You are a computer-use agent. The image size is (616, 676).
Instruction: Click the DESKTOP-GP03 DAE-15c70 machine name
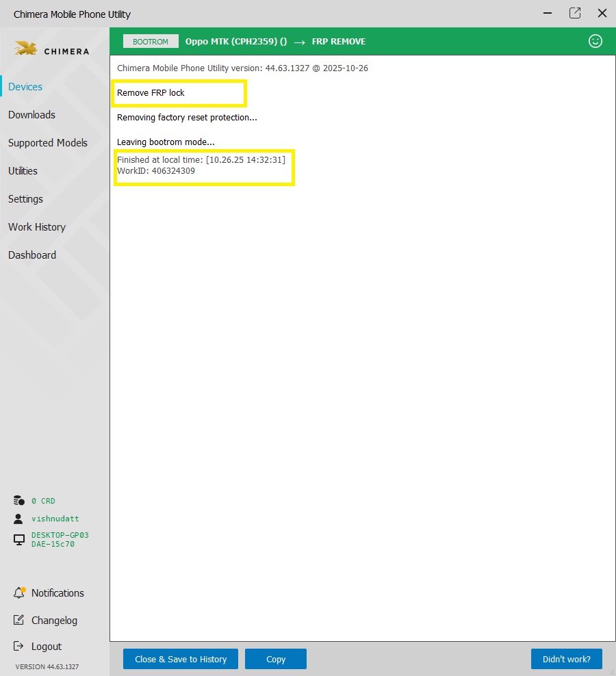coord(60,539)
